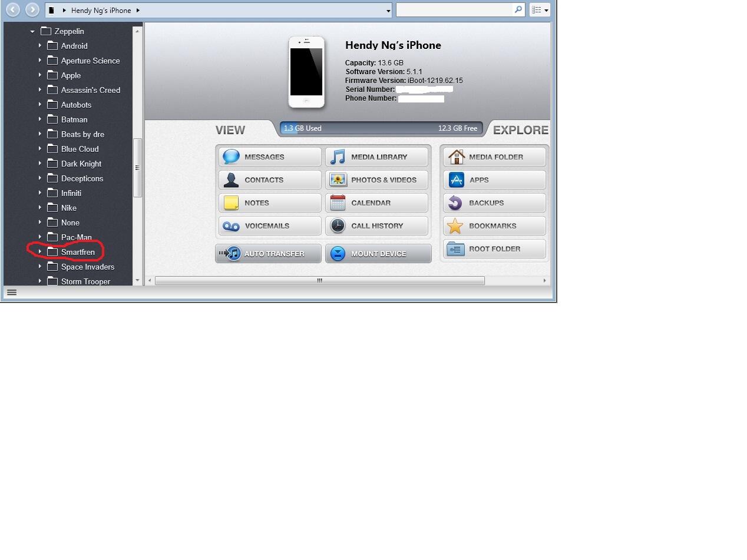
Task: Click the Zeppelin folder icon
Action: (46, 31)
